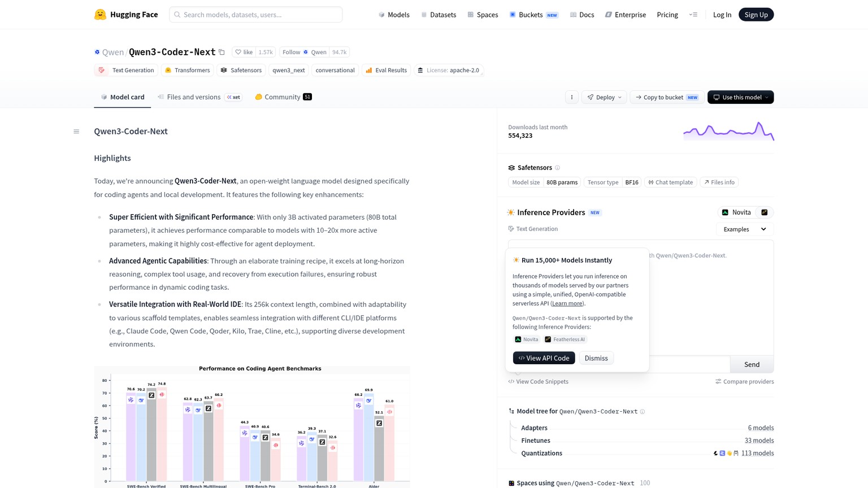Click the Safetensors tag
The height and width of the screenshot is (488, 868).
pyautogui.click(x=241, y=71)
